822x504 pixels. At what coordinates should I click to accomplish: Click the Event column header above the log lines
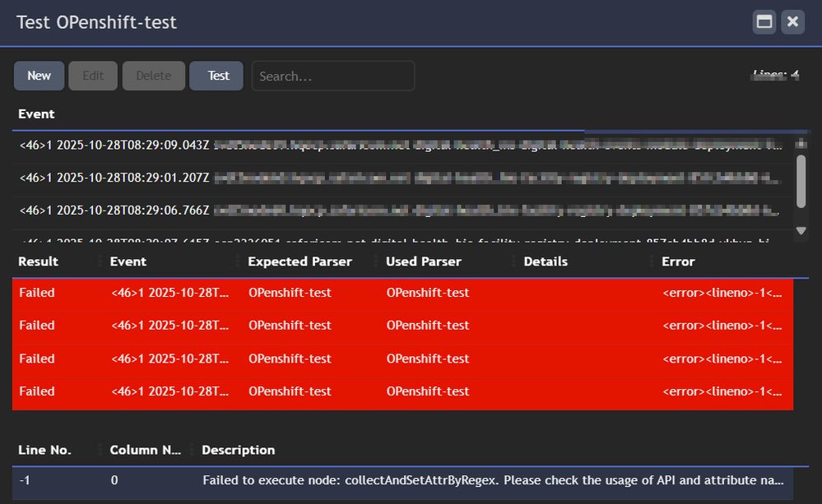click(x=36, y=113)
